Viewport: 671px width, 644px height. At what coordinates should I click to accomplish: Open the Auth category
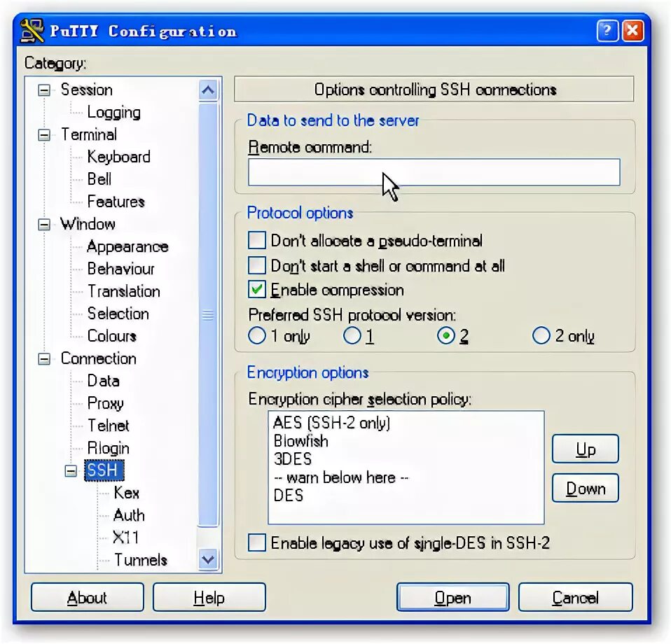[129, 515]
